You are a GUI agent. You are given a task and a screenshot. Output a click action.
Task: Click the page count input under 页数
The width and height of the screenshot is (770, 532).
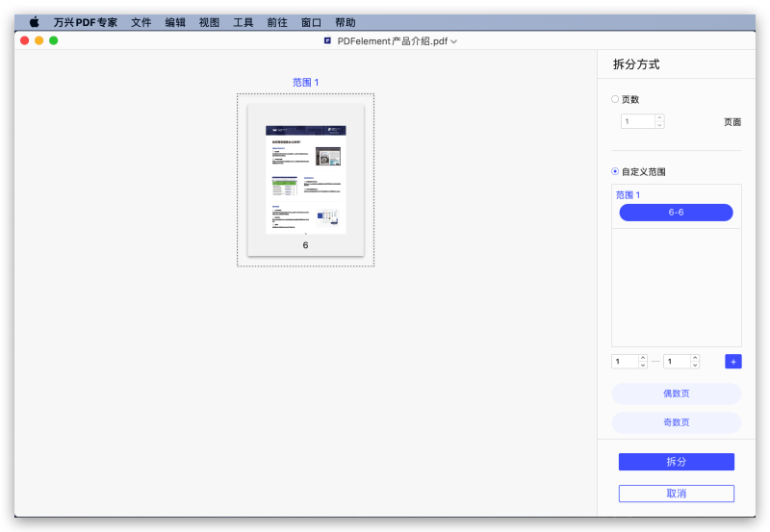point(638,121)
